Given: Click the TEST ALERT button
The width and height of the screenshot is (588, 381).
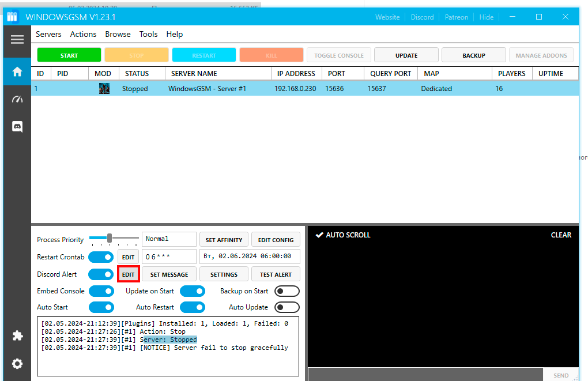Looking at the screenshot, I should click(276, 274).
